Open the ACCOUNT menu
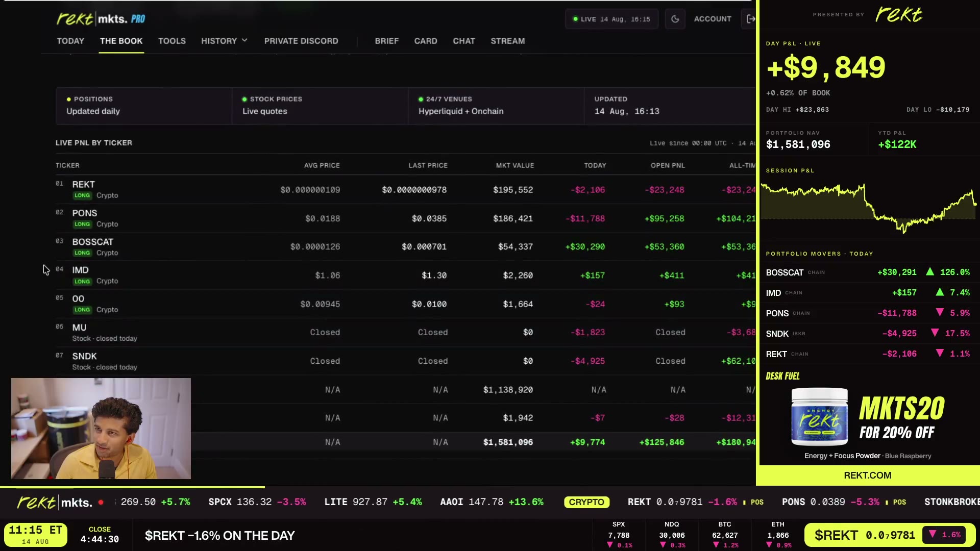Viewport: 980px width, 551px height. pos(713,19)
